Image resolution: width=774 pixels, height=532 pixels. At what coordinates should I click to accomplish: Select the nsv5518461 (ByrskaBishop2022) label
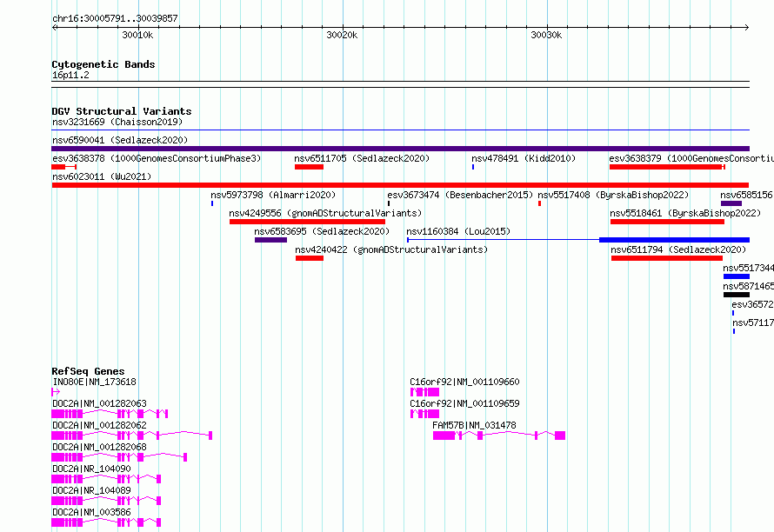pos(685,213)
